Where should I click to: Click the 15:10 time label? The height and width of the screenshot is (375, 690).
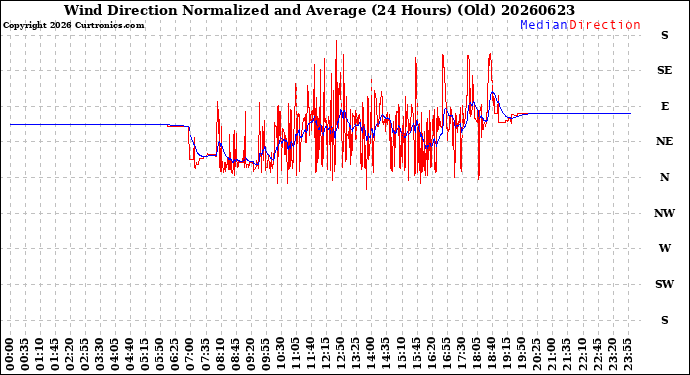(401, 355)
